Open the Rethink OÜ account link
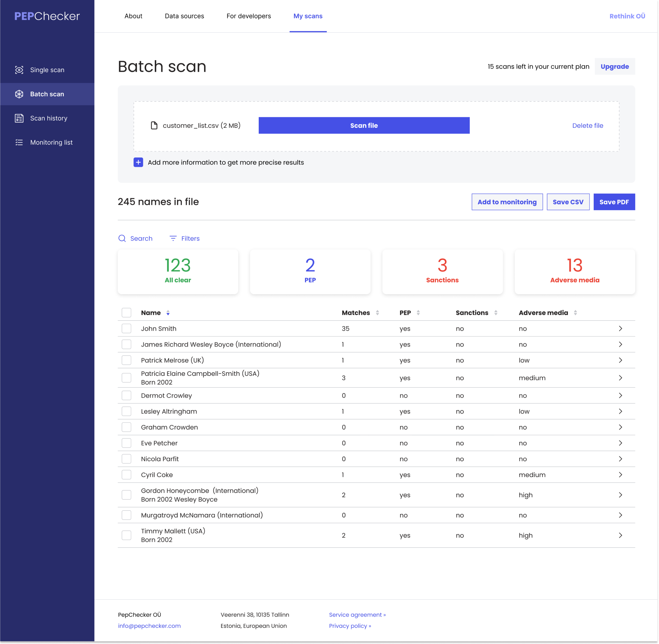This screenshot has height=644, width=659. click(x=627, y=16)
